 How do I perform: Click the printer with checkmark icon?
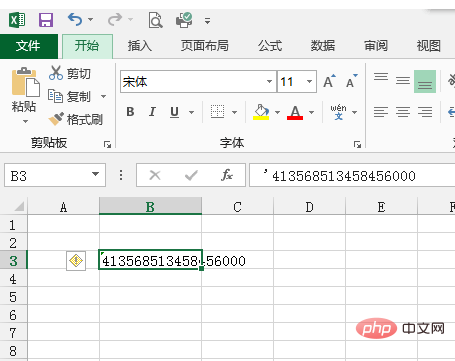click(184, 20)
